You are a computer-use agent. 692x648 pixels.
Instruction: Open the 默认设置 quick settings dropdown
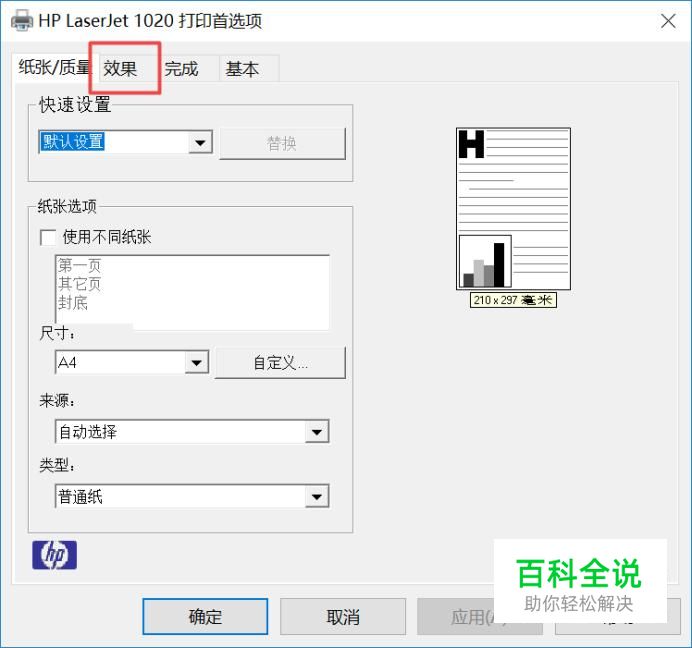point(200,142)
